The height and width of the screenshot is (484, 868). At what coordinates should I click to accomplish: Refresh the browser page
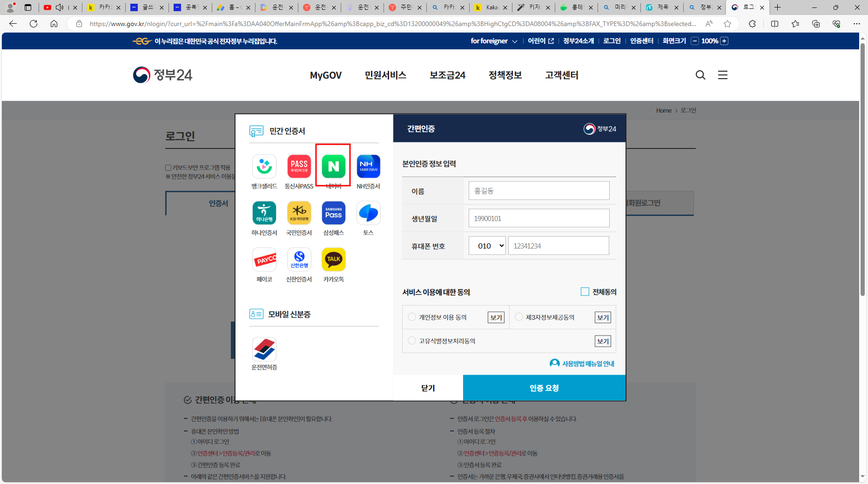coord(34,24)
